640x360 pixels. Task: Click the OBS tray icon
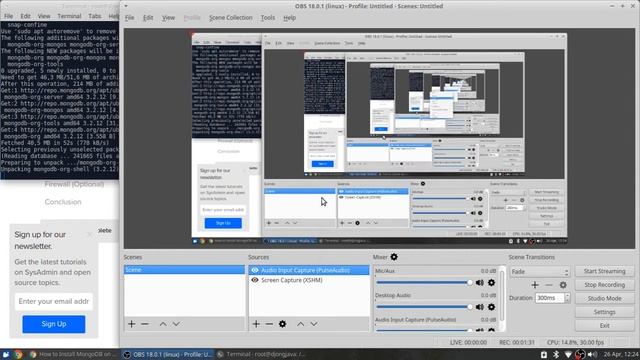coord(580,355)
